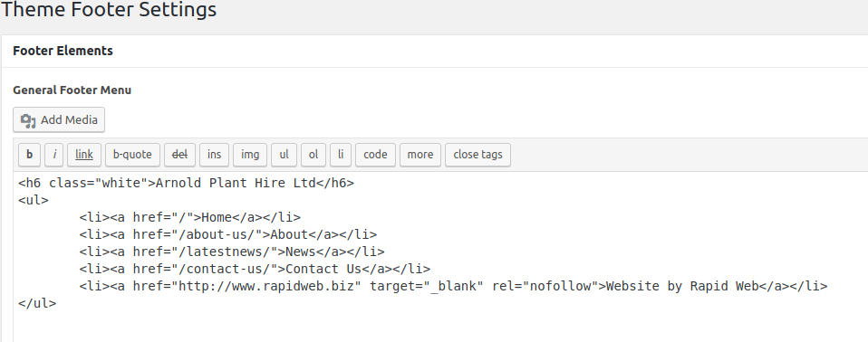Click the camera-and-music icon in Add Media

point(28,120)
